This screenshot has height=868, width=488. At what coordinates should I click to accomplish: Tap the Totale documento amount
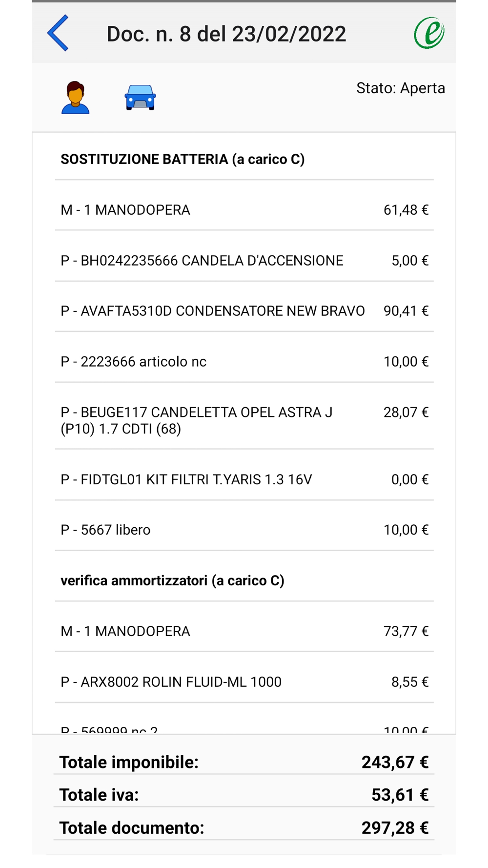(395, 828)
